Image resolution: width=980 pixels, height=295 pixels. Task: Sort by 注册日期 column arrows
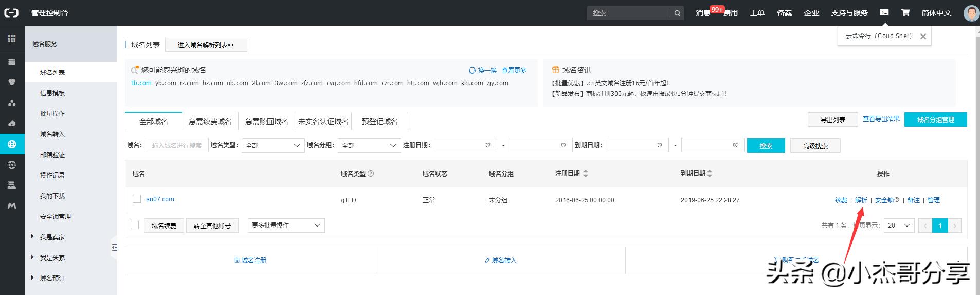click(x=585, y=174)
